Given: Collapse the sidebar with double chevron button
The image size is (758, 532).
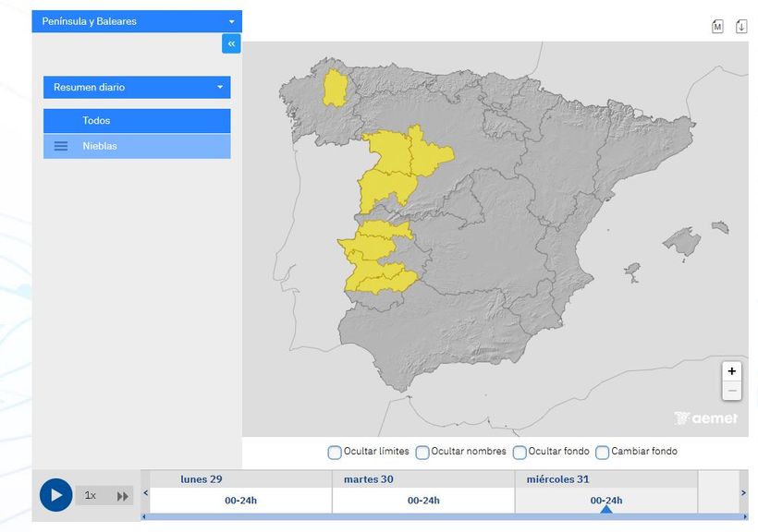Looking at the screenshot, I should pyautogui.click(x=231, y=42).
